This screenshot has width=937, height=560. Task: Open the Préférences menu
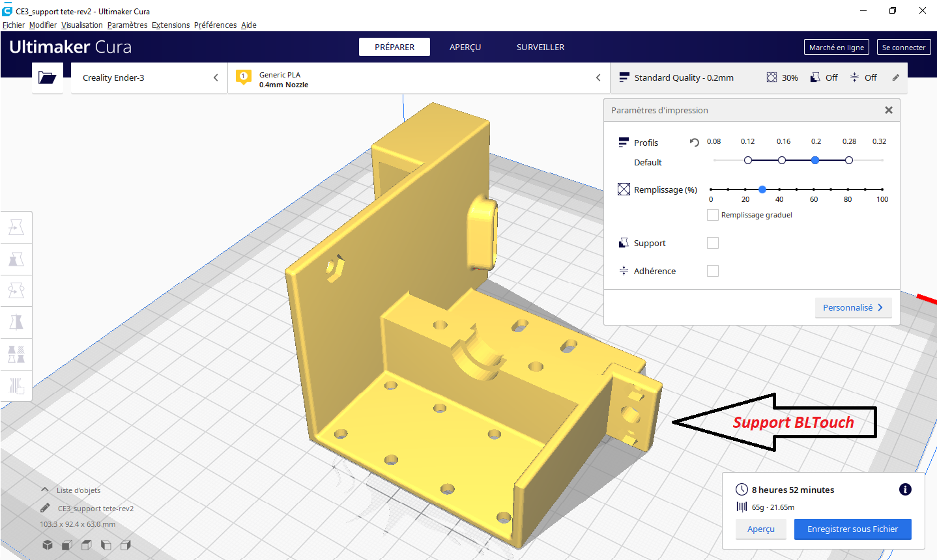(216, 25)
